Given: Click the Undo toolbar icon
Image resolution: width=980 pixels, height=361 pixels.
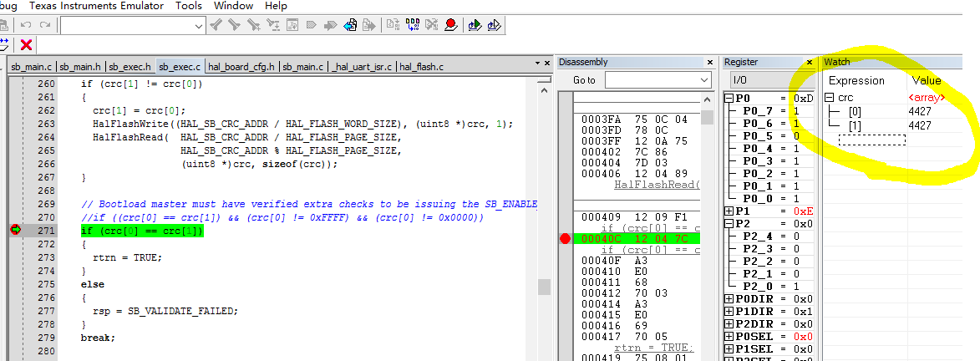Looking at the screenshot, I should (26, 25).
